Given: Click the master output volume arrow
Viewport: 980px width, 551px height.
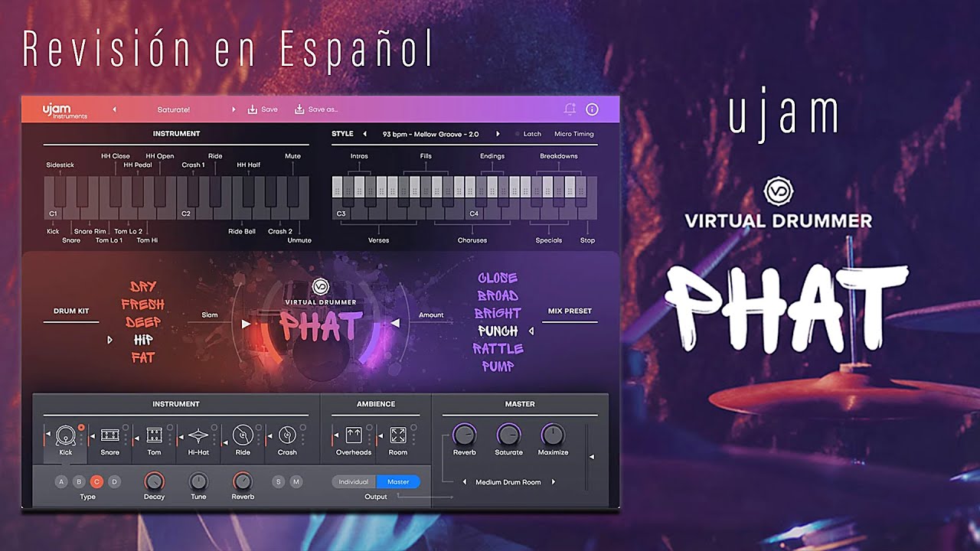Looking at the screenshot, I should (x=591, y=457).
